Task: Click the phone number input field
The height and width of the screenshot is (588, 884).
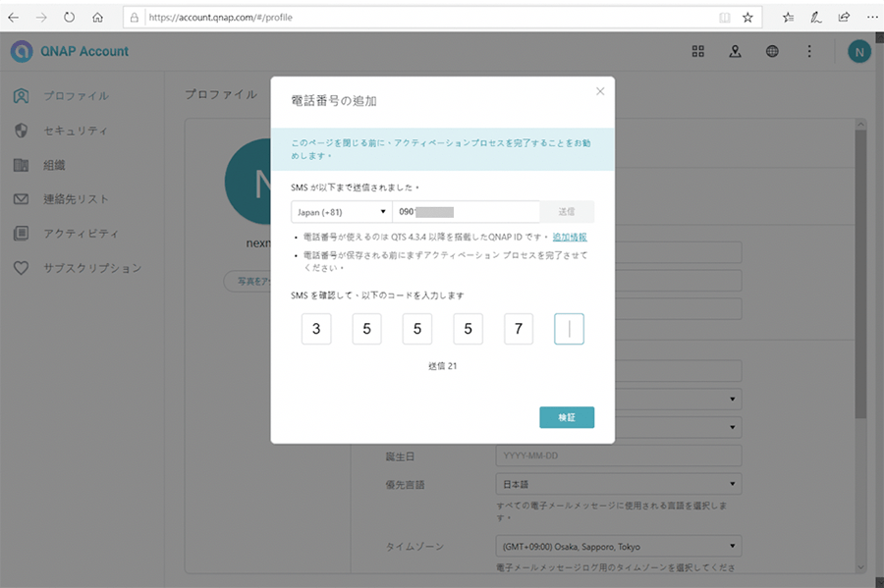Action: (466, 212)
